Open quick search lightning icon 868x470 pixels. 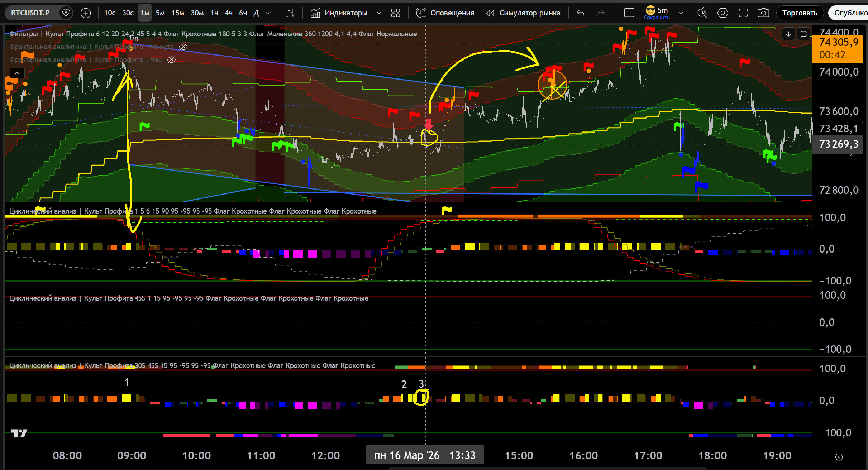coord(702,13)
